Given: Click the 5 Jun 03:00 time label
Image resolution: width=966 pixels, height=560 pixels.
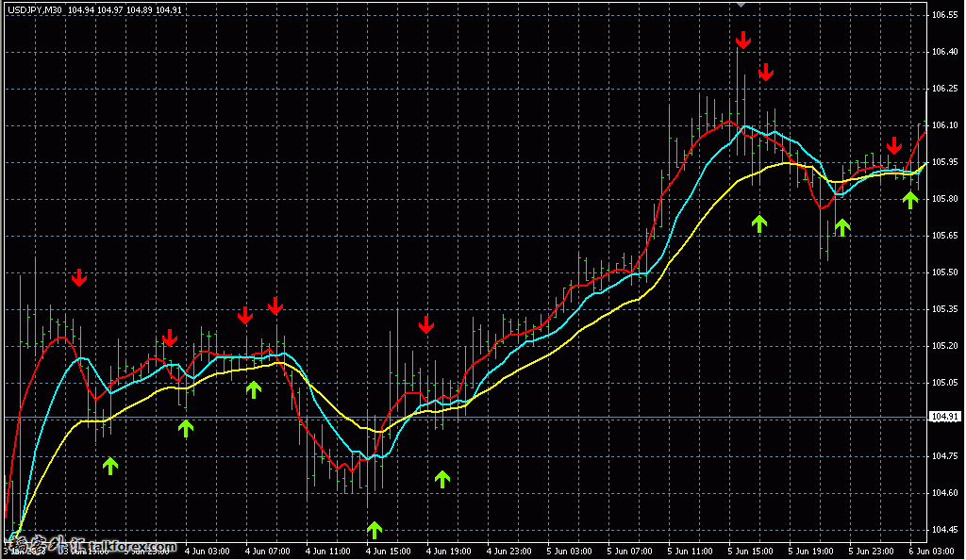Looking at the screenshot, I should [x=569, y=551].
